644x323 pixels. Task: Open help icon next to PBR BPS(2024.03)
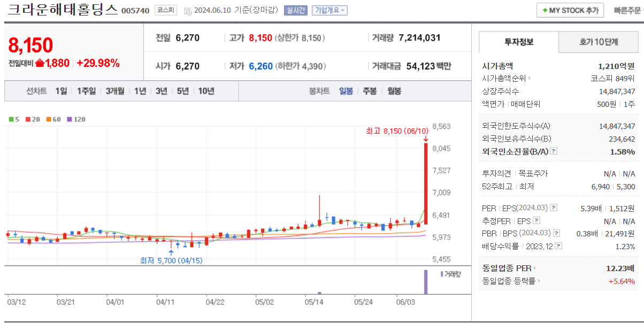[557, 234]
